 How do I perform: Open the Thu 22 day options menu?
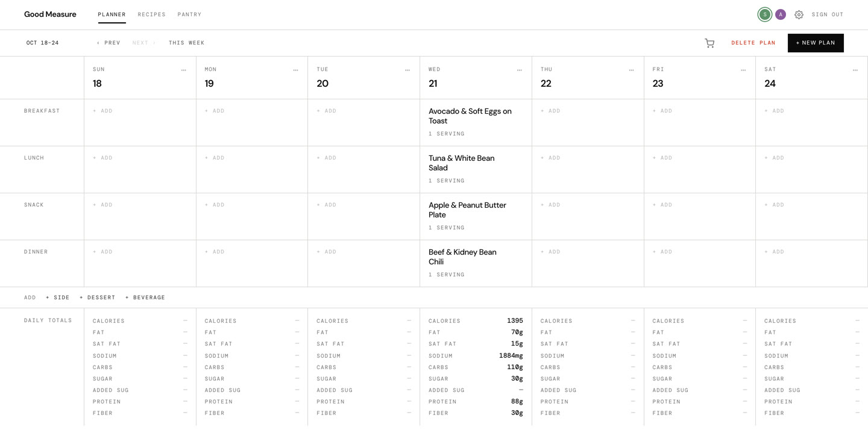pyautogui.click(x=631, y=70)
